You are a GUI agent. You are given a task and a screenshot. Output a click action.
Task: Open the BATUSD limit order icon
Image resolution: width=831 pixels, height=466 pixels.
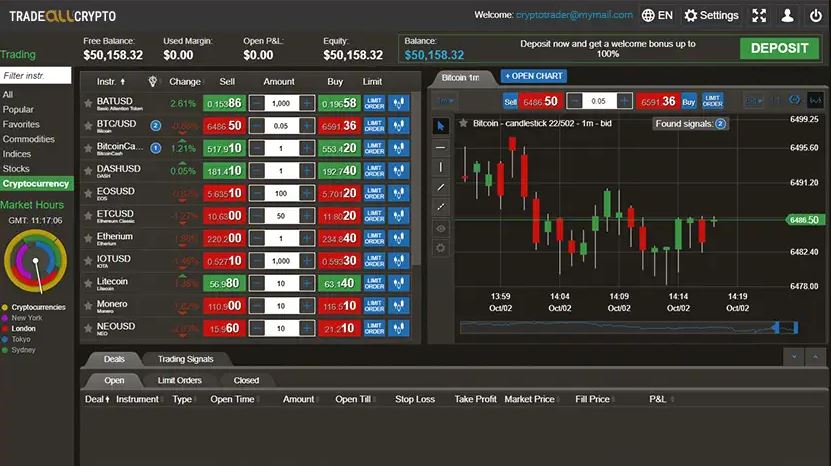(x=374, y=103)
